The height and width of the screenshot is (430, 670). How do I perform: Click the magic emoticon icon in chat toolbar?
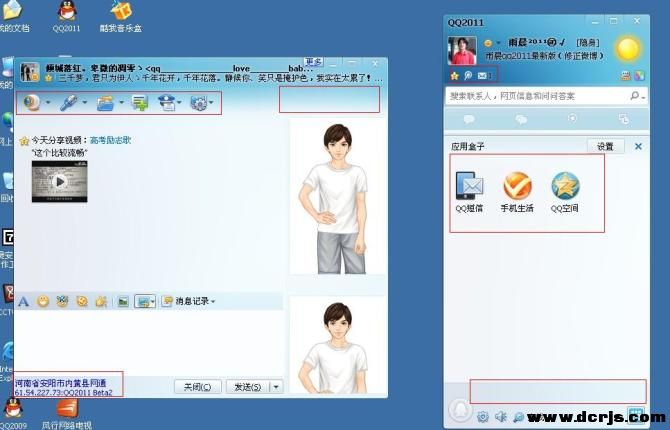(x=62, y=302)
